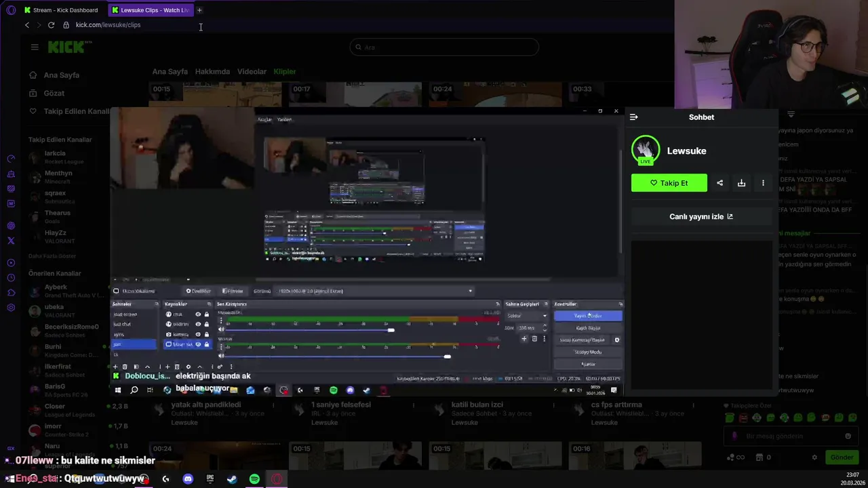Viewport: 868px width, 488px height.
Task: Open the Kick hamburger sidebar menu
Action: [35, 47]
